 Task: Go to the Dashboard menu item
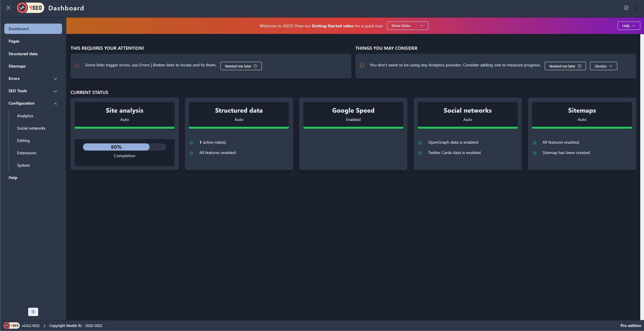click(x=33, y=29)
